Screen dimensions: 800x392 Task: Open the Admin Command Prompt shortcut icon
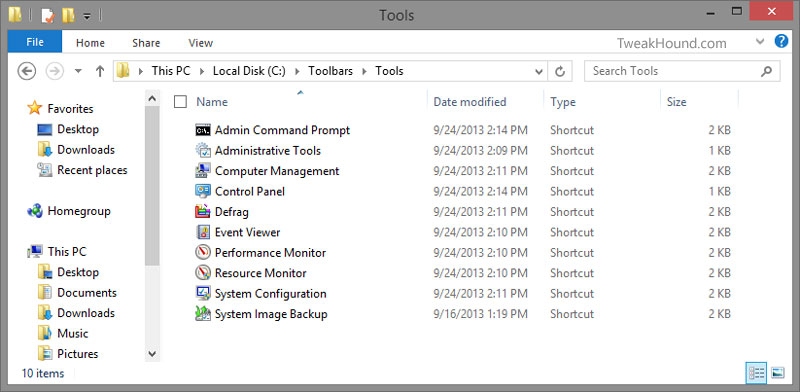[x=203, y=130]
